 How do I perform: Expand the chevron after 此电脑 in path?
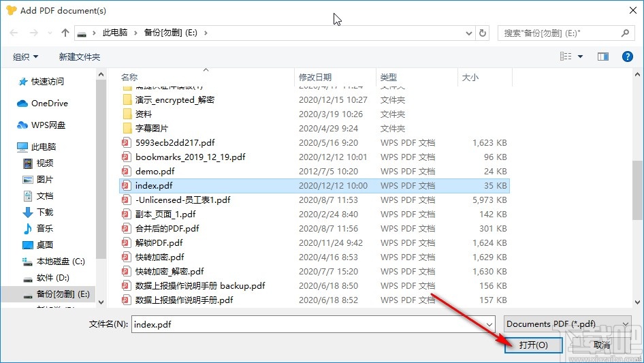(x=135, y=33)
